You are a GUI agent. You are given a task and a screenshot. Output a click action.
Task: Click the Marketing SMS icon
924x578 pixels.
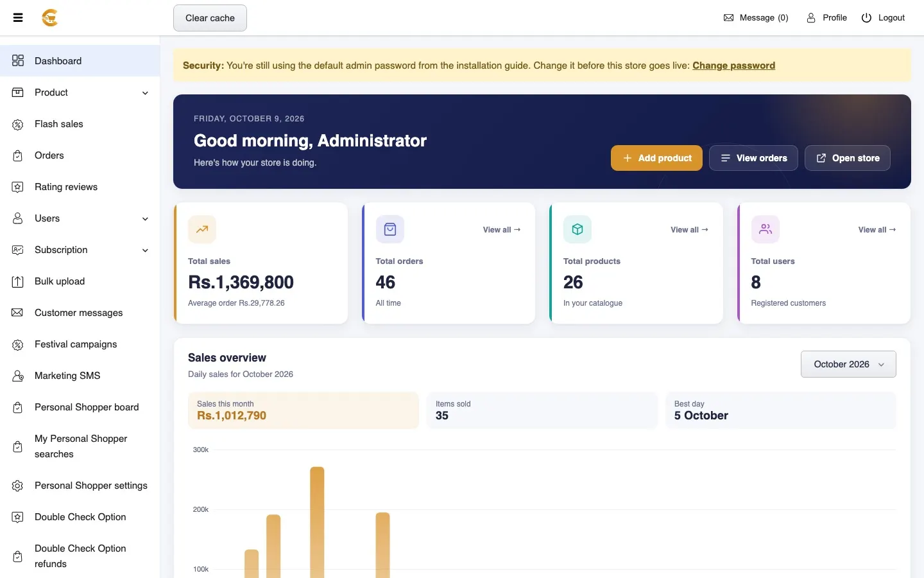pos(18,376)
